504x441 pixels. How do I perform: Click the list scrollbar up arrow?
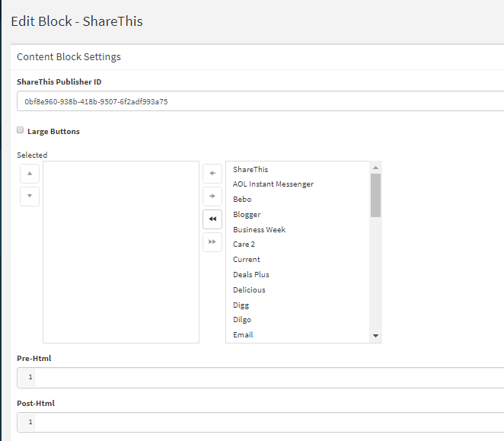click(375, 168)
